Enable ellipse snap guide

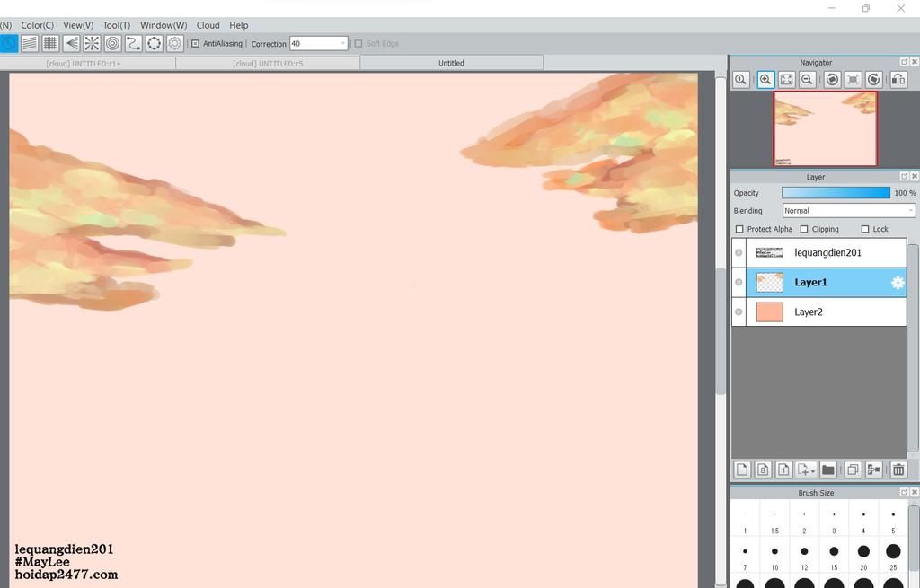pyautogui.click(x=155, y=43)
